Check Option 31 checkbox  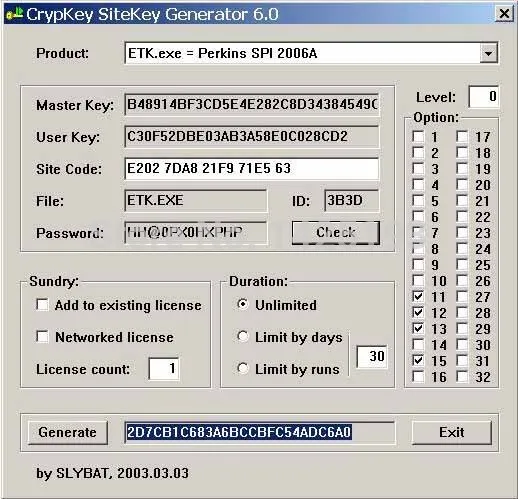[462, 360]
